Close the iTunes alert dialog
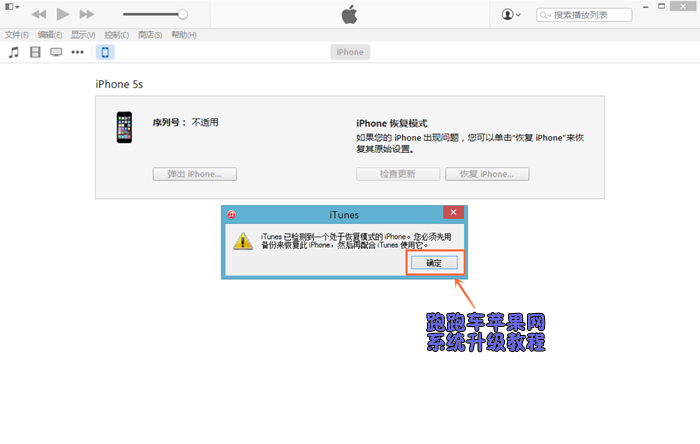The width and height of the screenshot is (700, 444). 453,212
